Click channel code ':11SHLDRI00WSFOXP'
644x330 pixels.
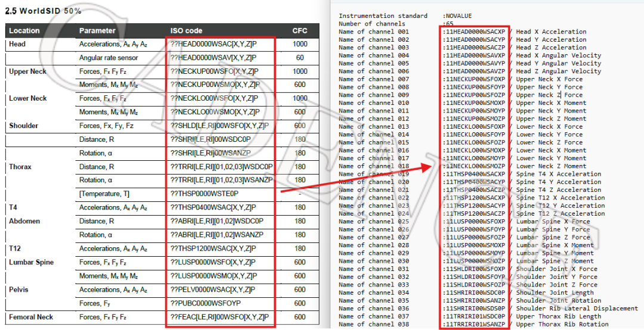tap(474, 269)
